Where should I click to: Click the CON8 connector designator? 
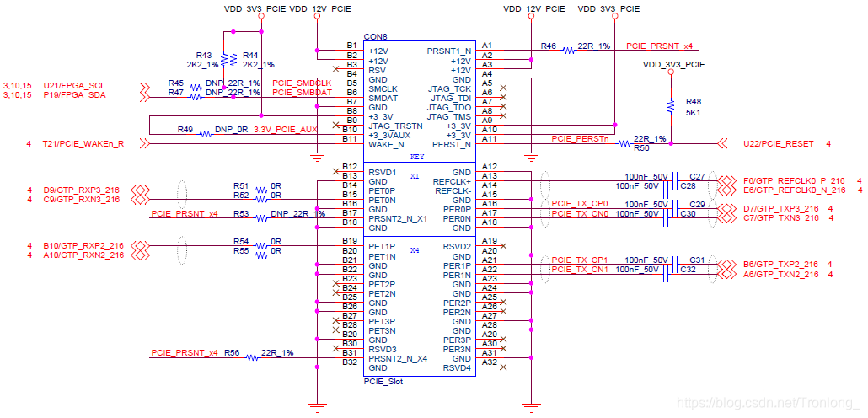(x=375, y=36)
